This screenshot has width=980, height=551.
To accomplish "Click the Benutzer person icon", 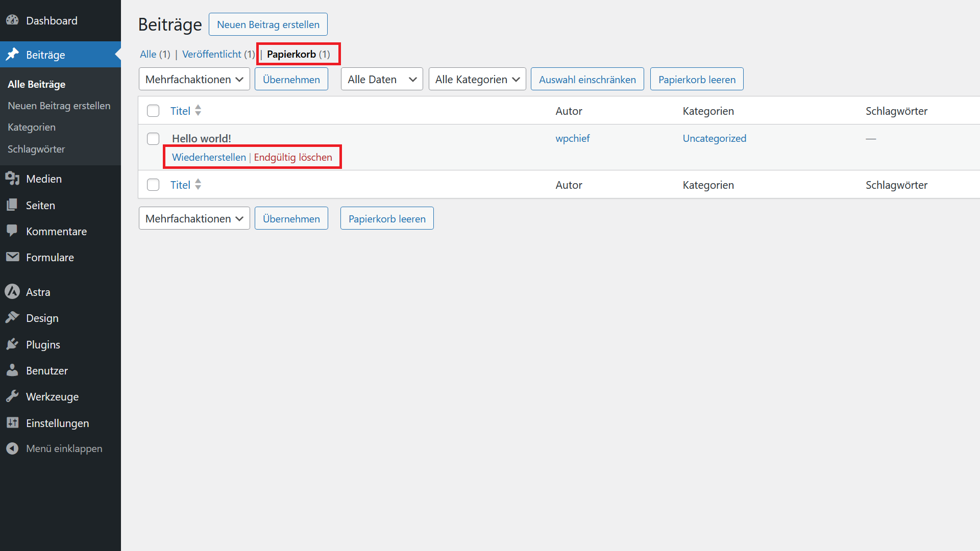I will [12, 370].
